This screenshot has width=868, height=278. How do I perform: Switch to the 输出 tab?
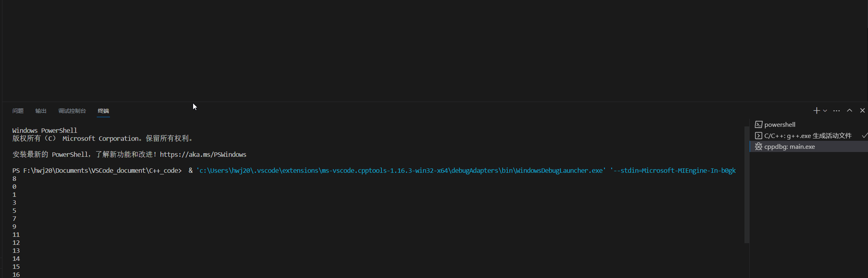pyautogui.click(x=41, y=111)
